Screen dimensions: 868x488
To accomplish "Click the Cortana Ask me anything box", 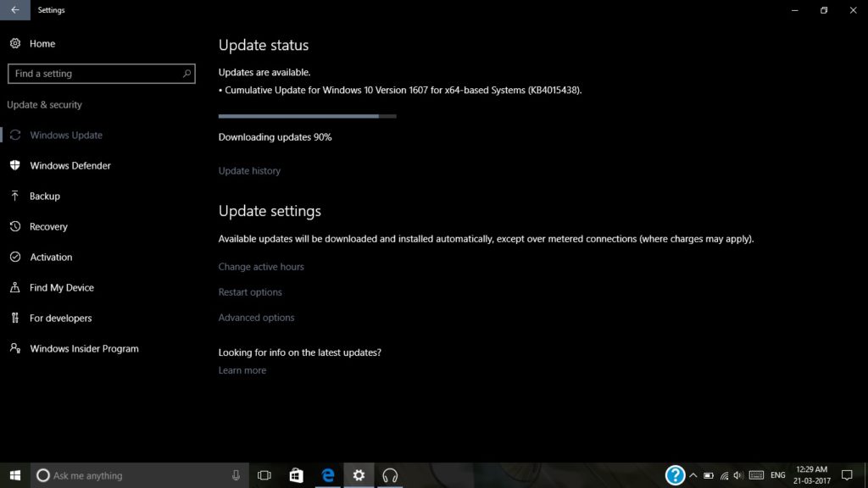I will click(x=138, y=475).
